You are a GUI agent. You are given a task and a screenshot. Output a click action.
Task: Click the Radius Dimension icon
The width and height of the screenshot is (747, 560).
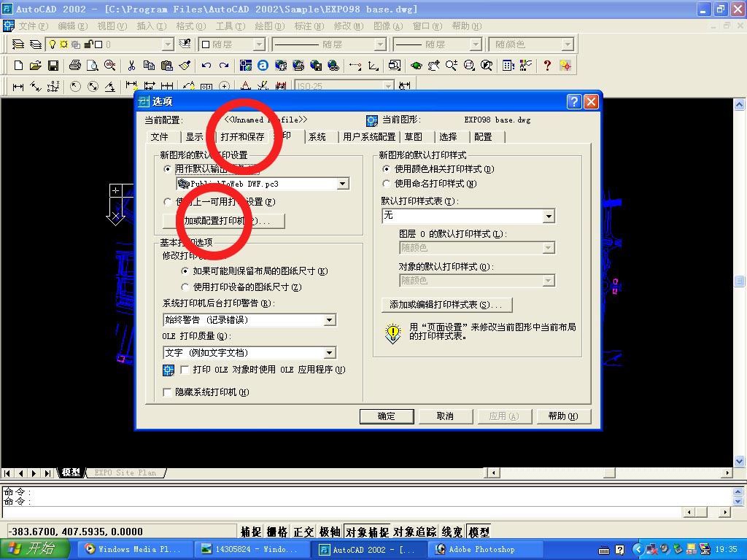point(75,87)
